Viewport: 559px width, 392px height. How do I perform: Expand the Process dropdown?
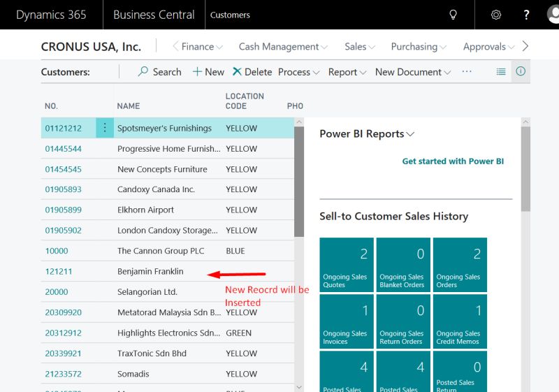298,72
